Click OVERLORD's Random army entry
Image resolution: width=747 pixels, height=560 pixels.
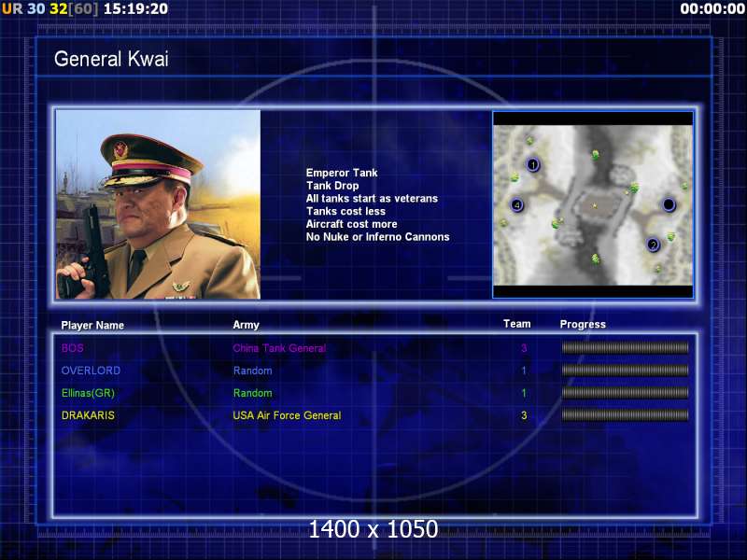pos(252,371)
